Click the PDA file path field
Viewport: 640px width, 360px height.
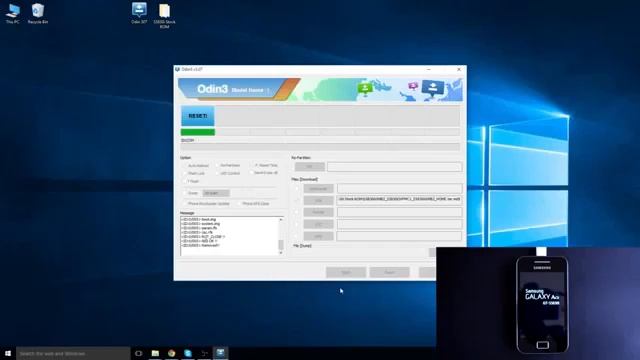[400, 199]
